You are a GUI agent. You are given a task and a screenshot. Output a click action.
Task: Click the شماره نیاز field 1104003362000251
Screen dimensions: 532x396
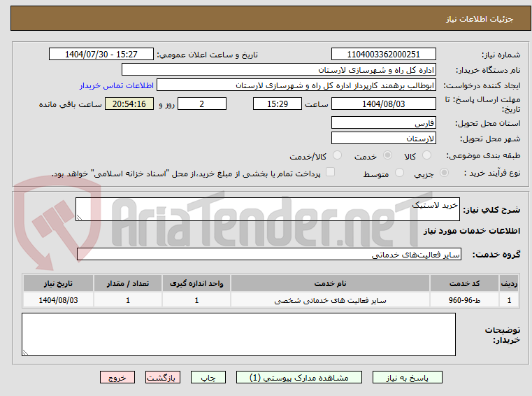[383, 54]
